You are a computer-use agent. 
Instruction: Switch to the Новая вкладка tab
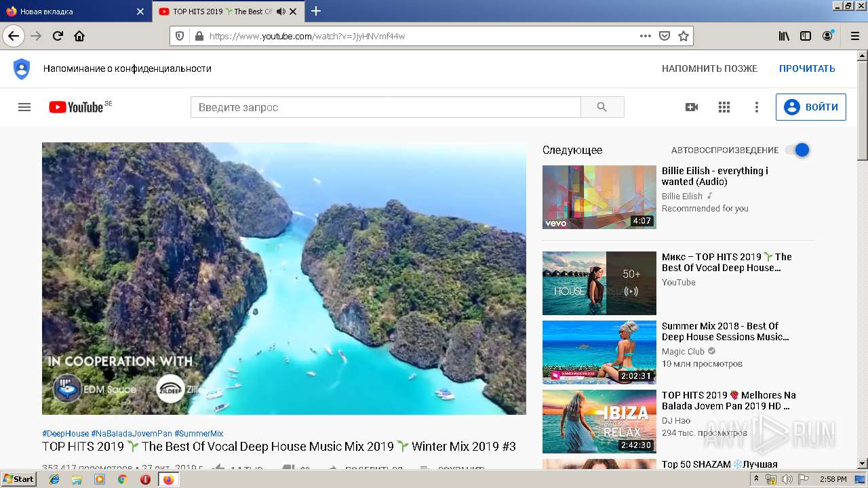75,12
